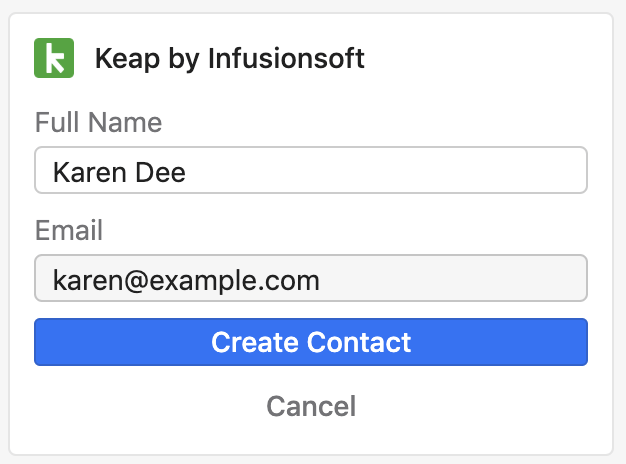Click the word Infusionsoft in header
The height and width of the screenshot is (464, 626).
[286, 58]
